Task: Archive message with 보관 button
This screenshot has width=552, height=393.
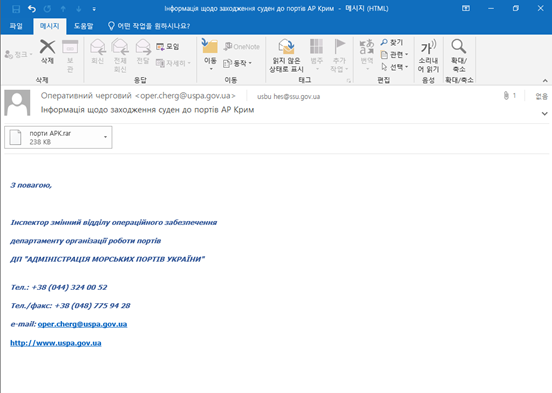Action: point(70,56)
